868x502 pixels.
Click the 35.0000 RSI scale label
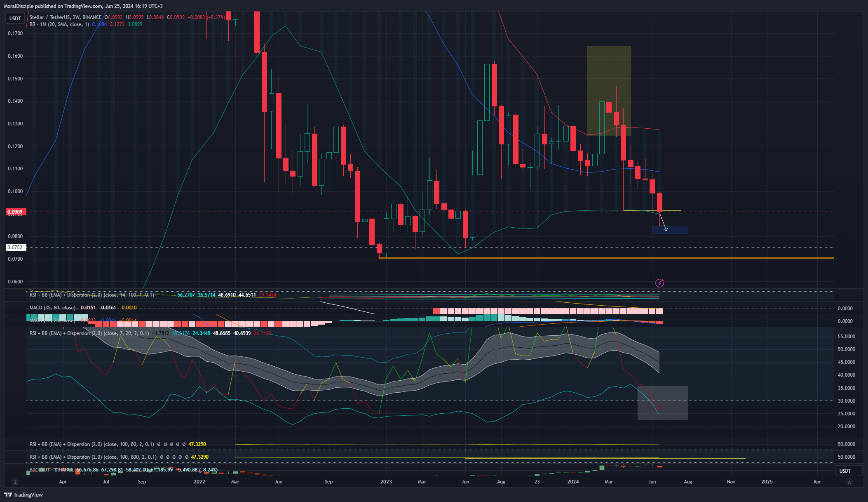pos(846,388)
